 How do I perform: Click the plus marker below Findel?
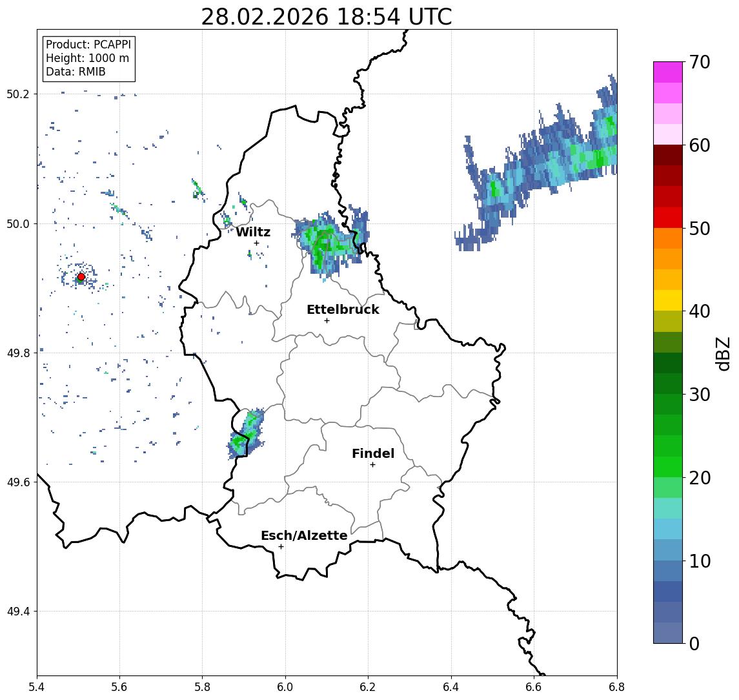click(x=372, y=465)
